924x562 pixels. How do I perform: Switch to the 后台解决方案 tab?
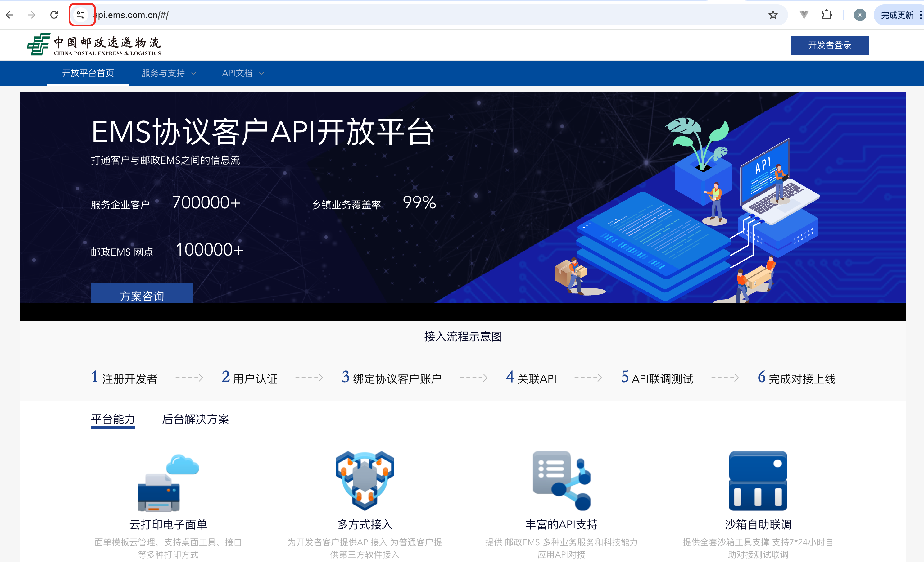195,419
